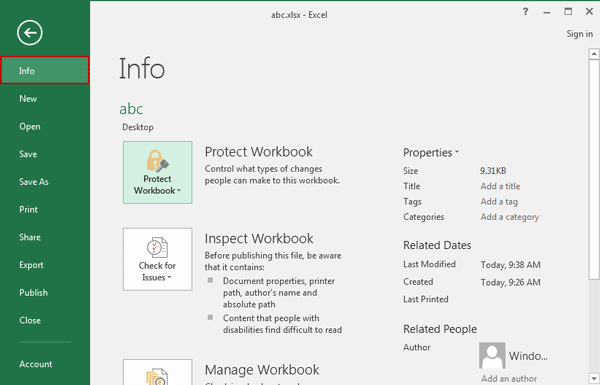Click the author name Windo...
600x385 pixels.
(528, 356)
